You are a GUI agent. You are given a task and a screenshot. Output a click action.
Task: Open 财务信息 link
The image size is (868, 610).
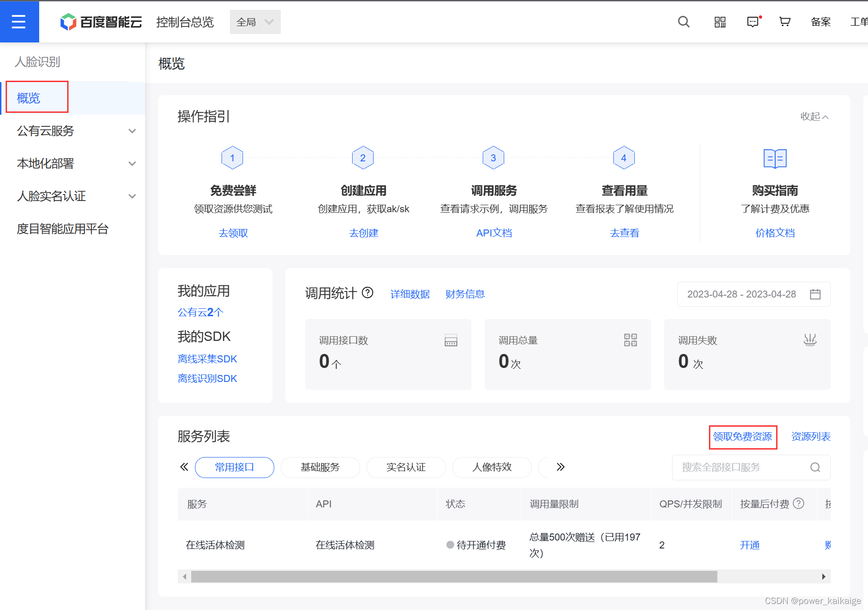pos(465,294)
